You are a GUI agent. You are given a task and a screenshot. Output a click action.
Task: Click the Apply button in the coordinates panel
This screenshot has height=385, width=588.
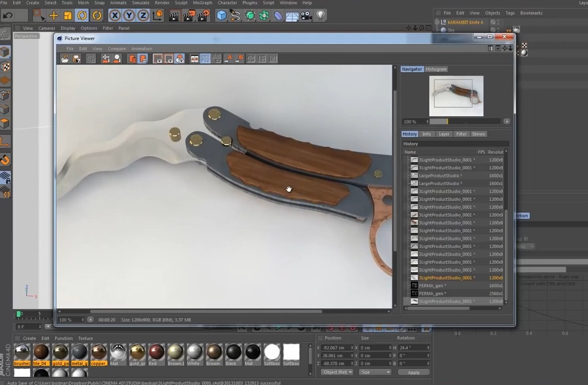[413, 372]
